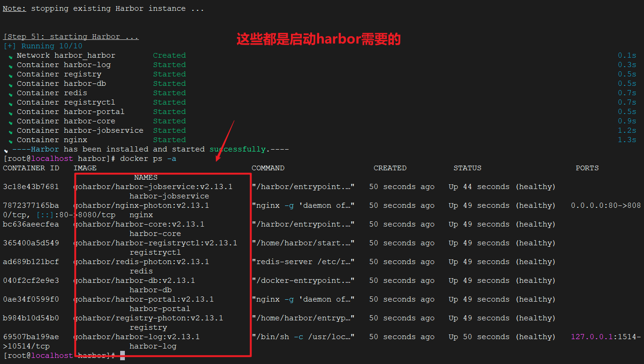
Task: Click the purple 127.0.0.1 port address
Action: point(591,337)
